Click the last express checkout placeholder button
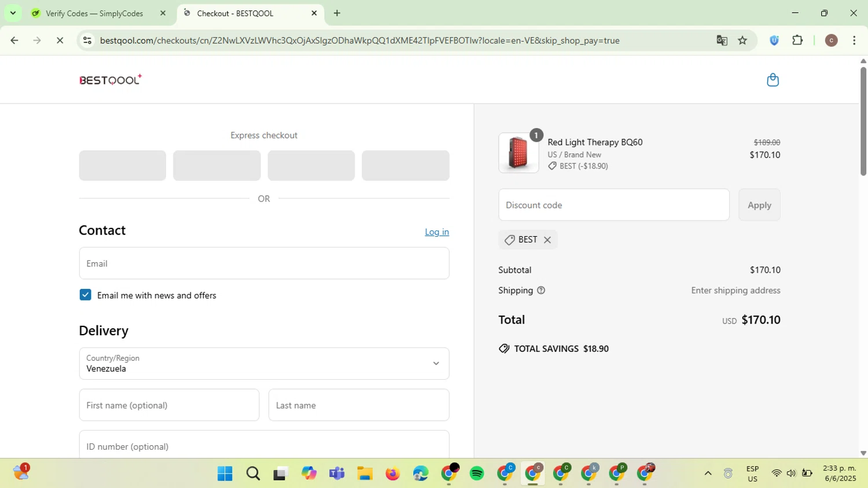The width and height of the screenshot is (868, 488). 406,166
